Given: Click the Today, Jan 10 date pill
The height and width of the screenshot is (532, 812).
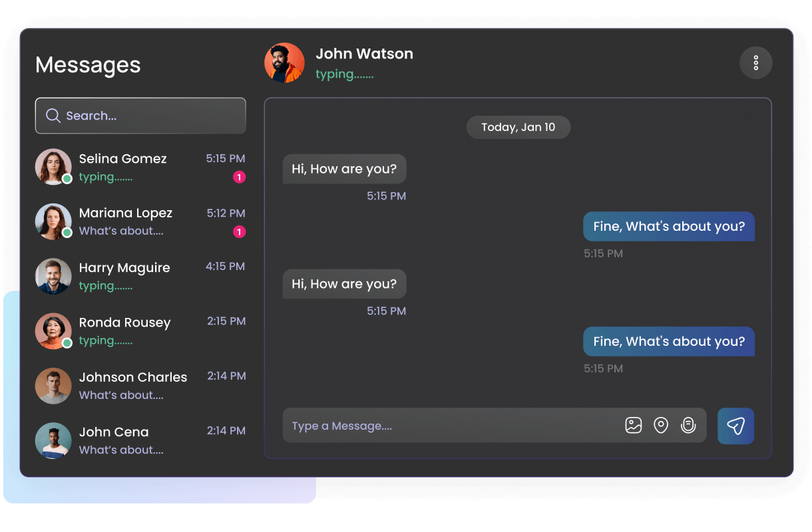Looking at the screenshot, I should (518, 127).
